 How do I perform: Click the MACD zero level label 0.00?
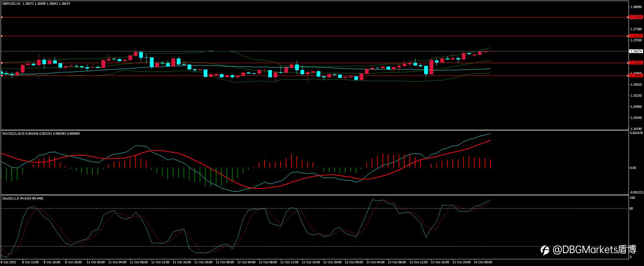(x=633, y=168)
